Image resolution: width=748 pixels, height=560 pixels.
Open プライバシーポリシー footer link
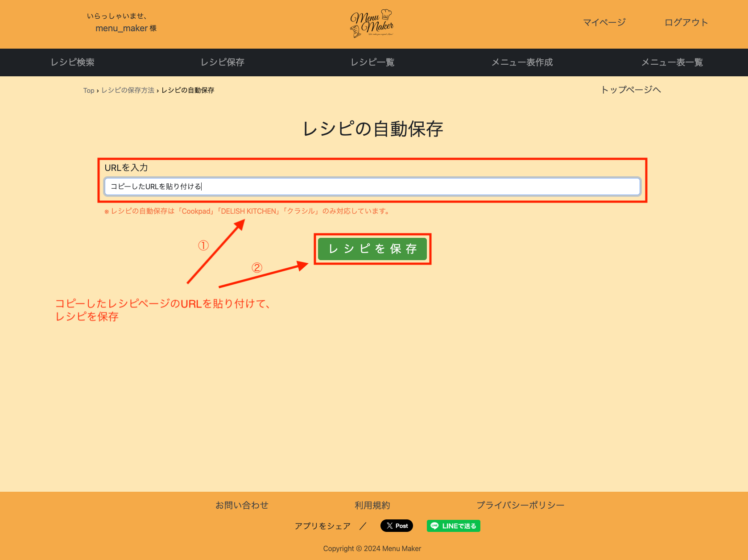coord(521,505)
